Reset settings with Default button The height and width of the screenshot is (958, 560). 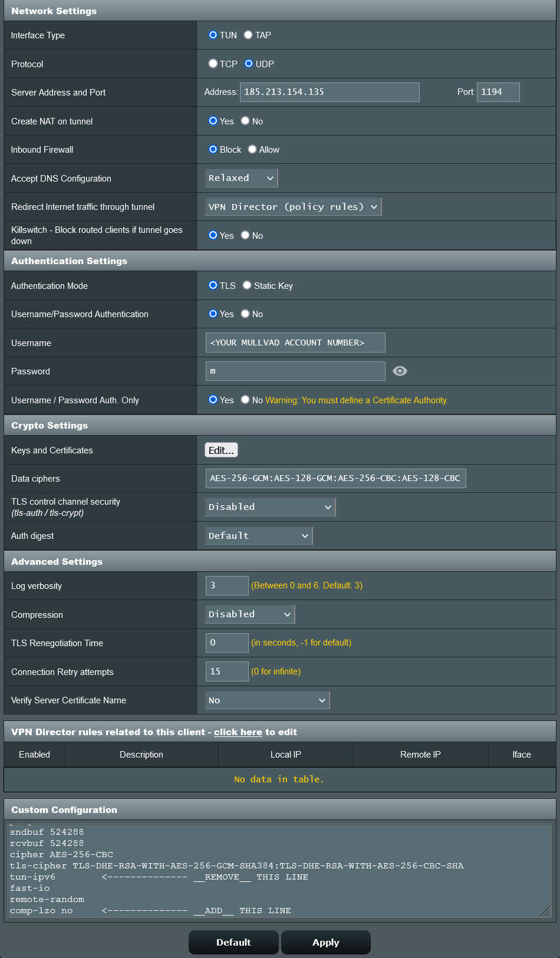[233, 942]
